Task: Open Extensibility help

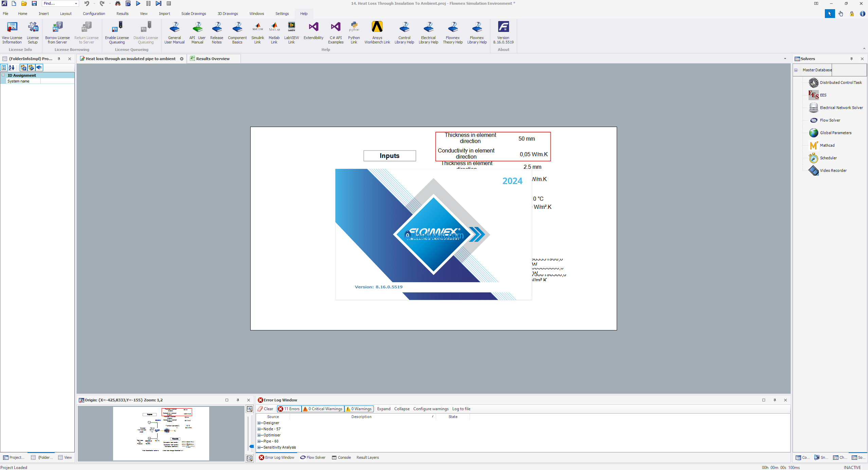Action: click(x=314, y=31)
